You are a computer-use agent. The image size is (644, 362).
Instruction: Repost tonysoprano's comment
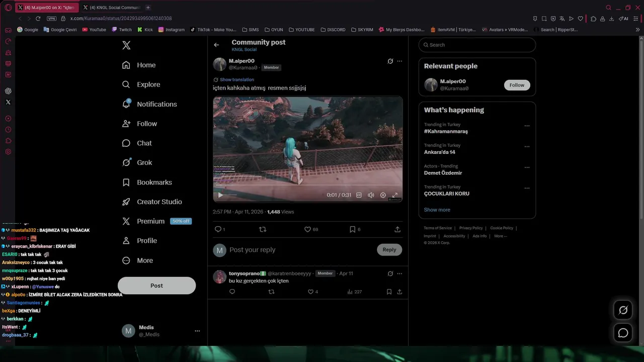point(272,292)
